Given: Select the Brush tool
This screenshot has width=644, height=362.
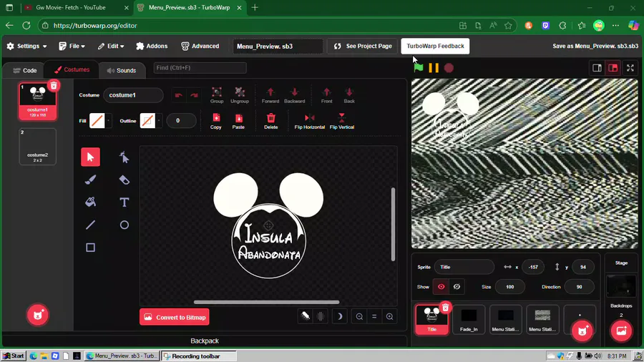Looking at the screenshot, I should pyautogui.click(x=90, y=180).
